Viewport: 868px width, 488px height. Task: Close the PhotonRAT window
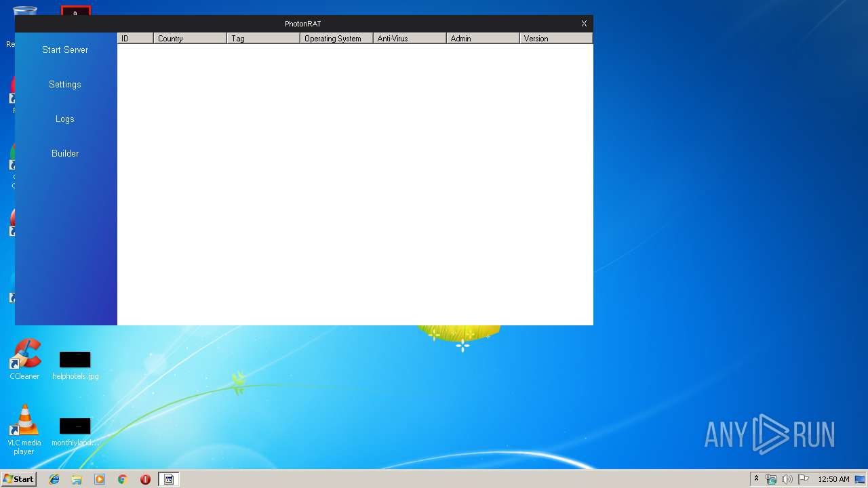pyautogui.click(x=584, y=24)
